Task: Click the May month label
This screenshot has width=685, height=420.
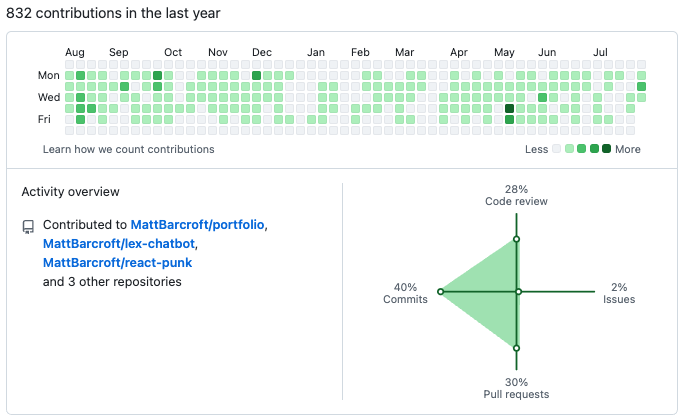Action: (x=504, y=52)
